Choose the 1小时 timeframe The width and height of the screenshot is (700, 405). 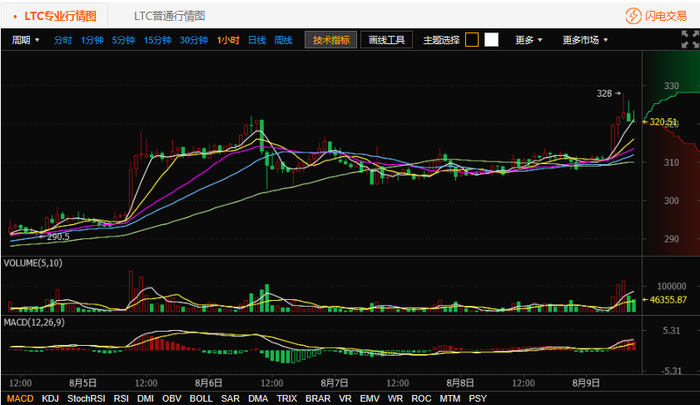pyautogui.click(x=228, y=40)
